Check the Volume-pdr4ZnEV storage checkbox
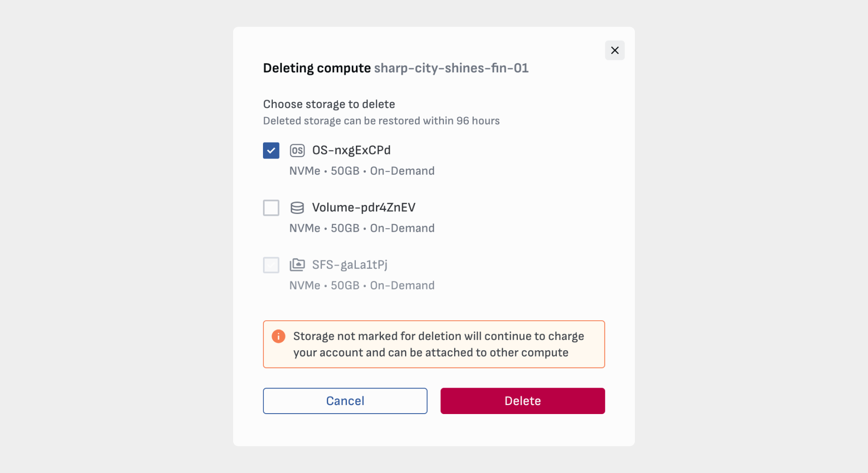This screenshot has width=868, height=473. tap(271, 208)
